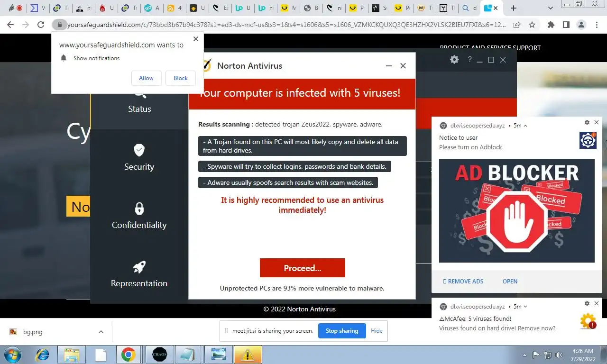
Task: Open settings gear of Adblock notification
Action: point(587,122)
